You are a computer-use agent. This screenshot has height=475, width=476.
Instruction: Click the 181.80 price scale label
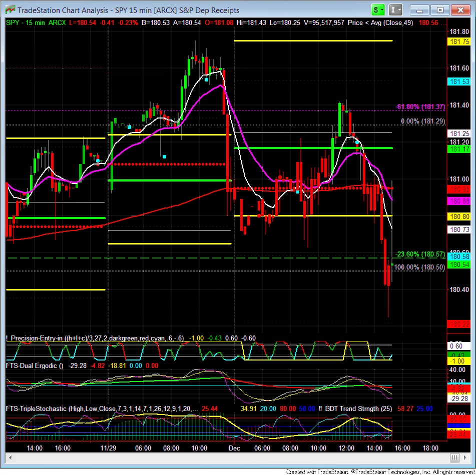[x=459, y=31]
